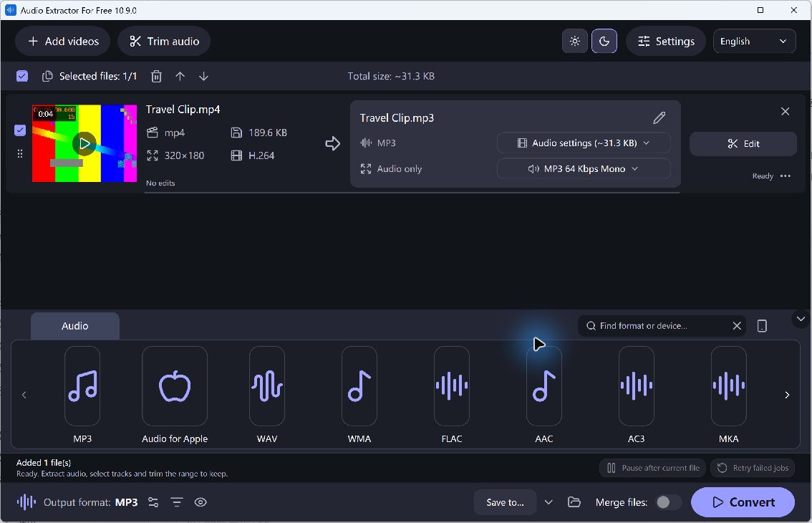812x523 pixels.
Task: Click the No edits label
Action: coord(160,183)
